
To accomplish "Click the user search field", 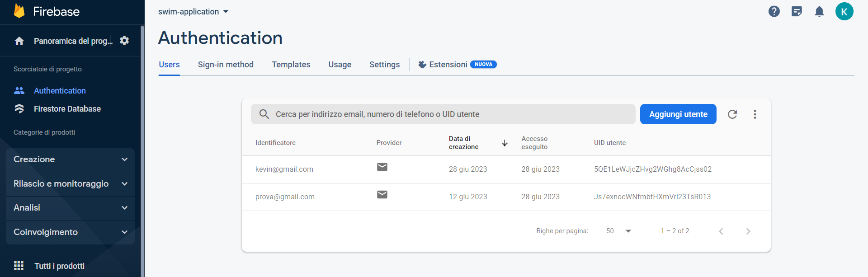I will (443, 114).
